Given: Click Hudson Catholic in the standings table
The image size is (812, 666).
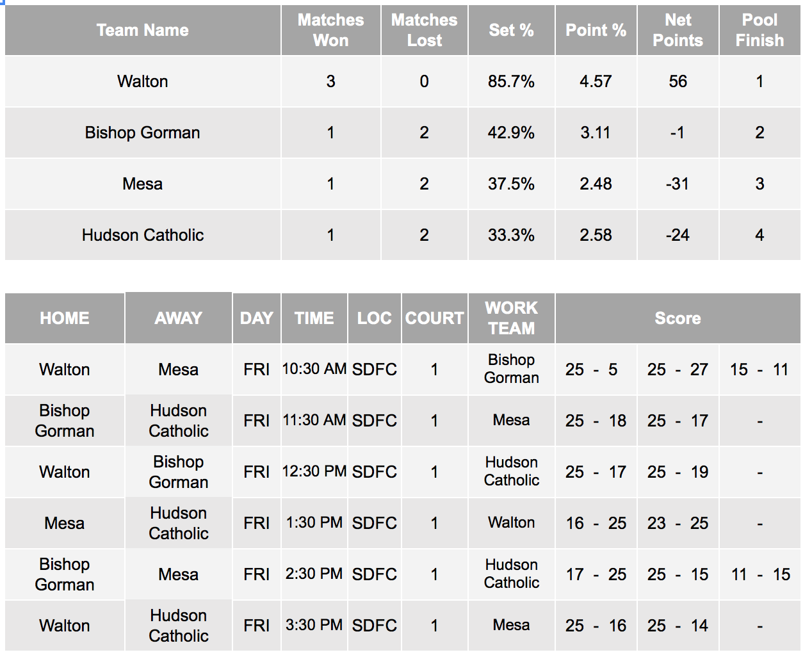Looking at the screenshot, I should coord(143,235).
